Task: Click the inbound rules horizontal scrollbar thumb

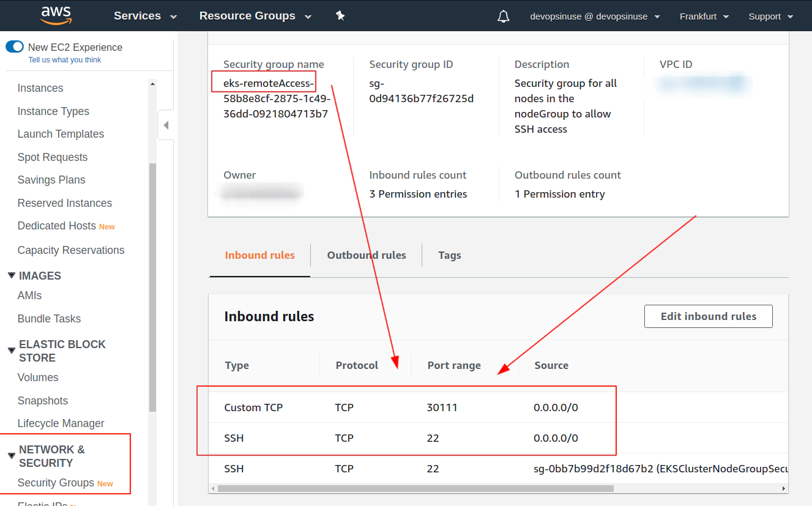Action: tap(415, 488)
